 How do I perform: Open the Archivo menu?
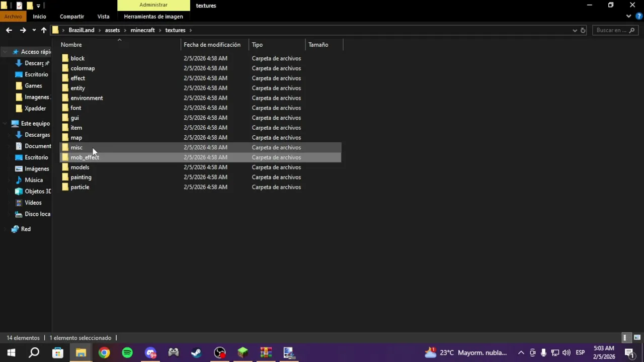click(13, 17)
